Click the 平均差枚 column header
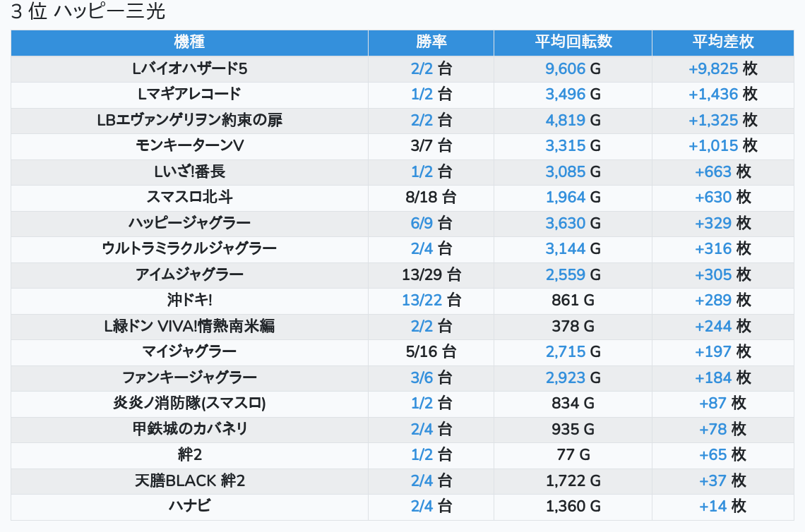This screenshot has width=805, height=532. coord(723,42)
